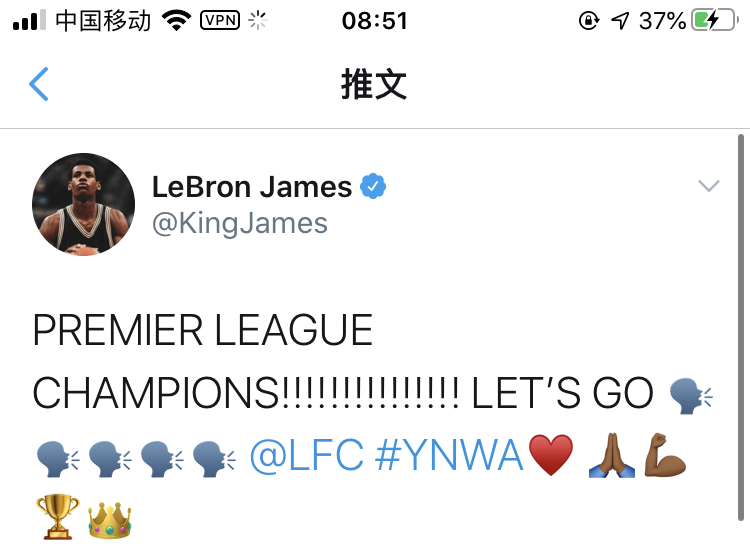Tap the 08:51 clock in status bar
The image size is (750, 560).
pyautogui.click(x=375, y=21)
